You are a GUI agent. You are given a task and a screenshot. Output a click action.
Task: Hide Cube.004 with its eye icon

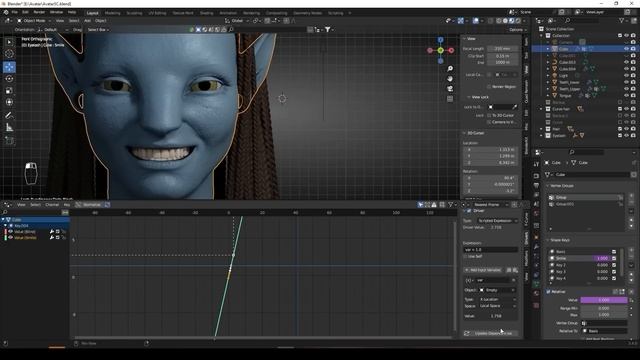pyautogui.click(x=626, y=69)
